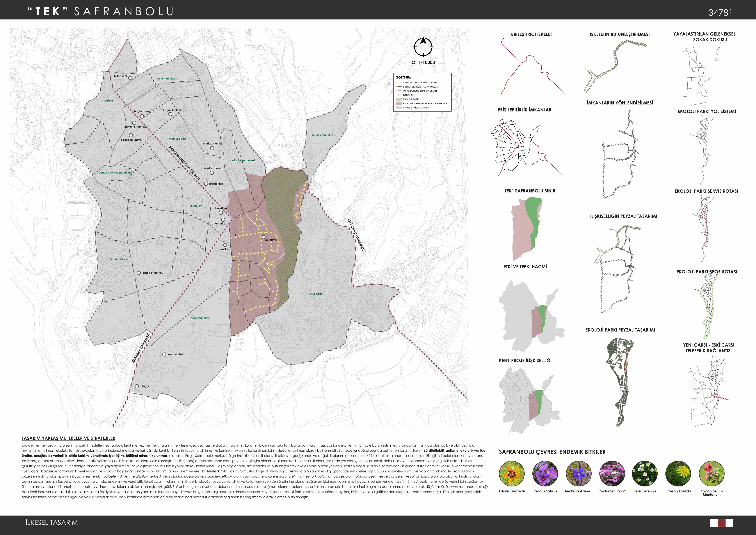The height and width of the screenshot is (535, 756).
Task: Click the zalifre circle marker
Action: point(225,245)
